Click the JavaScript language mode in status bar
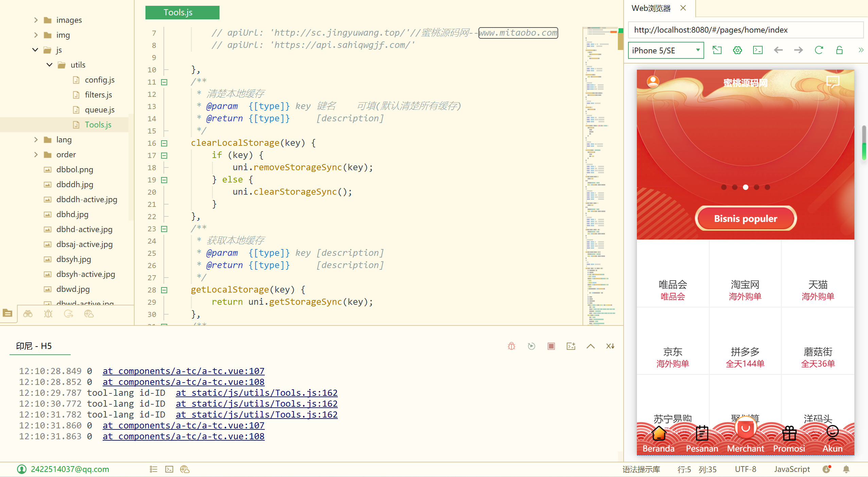Screen dimensions: 868x477 (792, 469)
